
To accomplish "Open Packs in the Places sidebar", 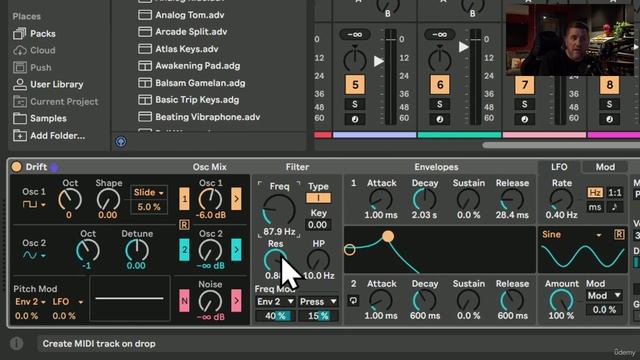I will [34, 33].
